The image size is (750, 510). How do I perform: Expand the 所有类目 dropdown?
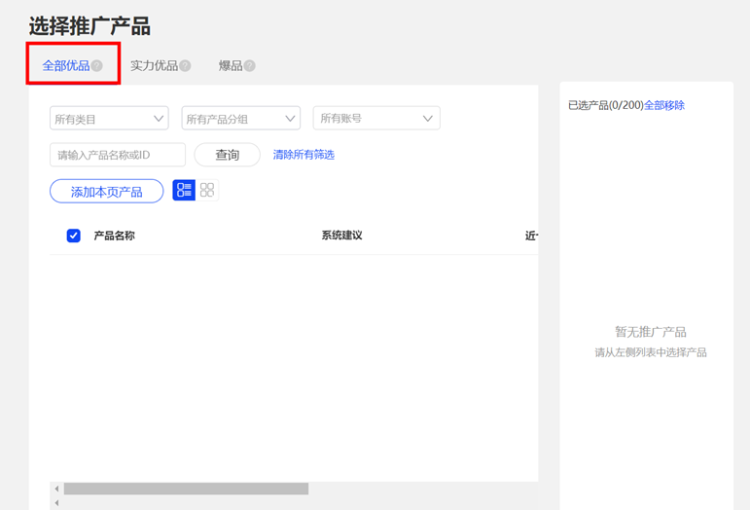click(x=109, y=119)
